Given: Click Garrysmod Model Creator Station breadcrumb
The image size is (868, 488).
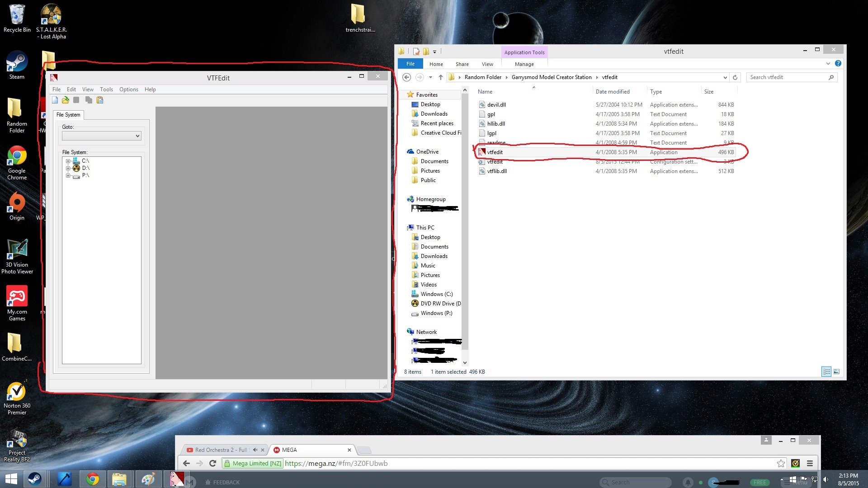Looking at the screenshot, I should [x=551, y=77].
